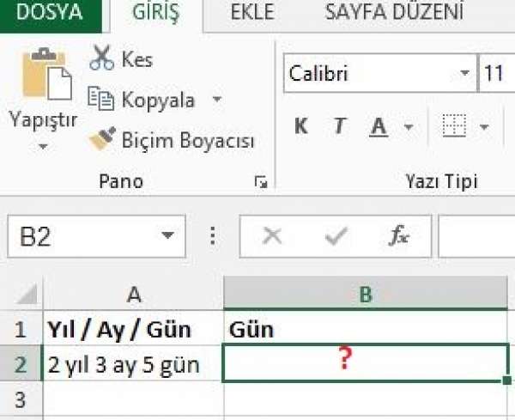Select the Biçim Boyacısı paintbrush icon
This screenshot has height=420, width=515.
102,138
